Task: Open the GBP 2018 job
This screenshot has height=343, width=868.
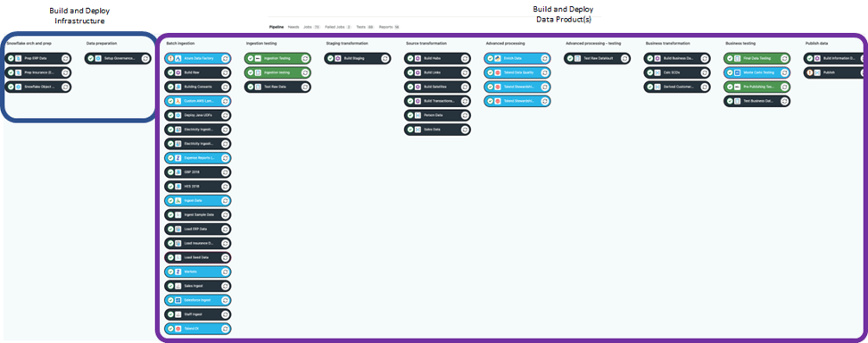Action: click(198, 172)
